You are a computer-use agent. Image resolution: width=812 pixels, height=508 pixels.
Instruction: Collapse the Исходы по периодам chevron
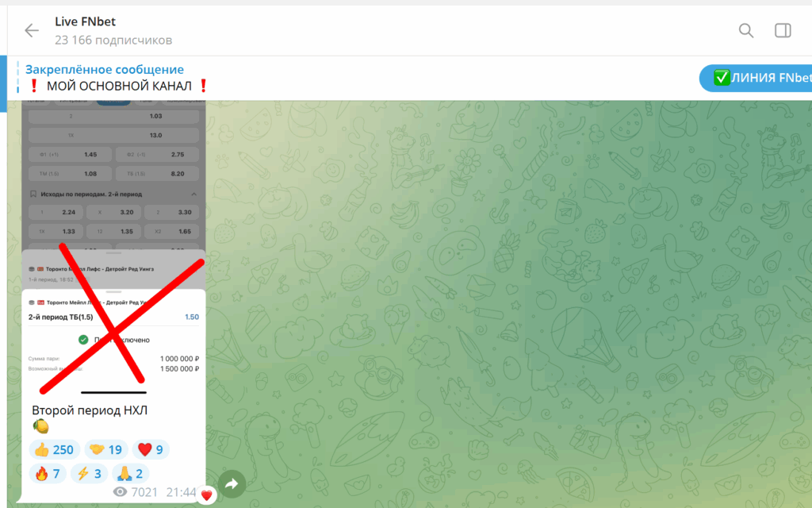193,194
